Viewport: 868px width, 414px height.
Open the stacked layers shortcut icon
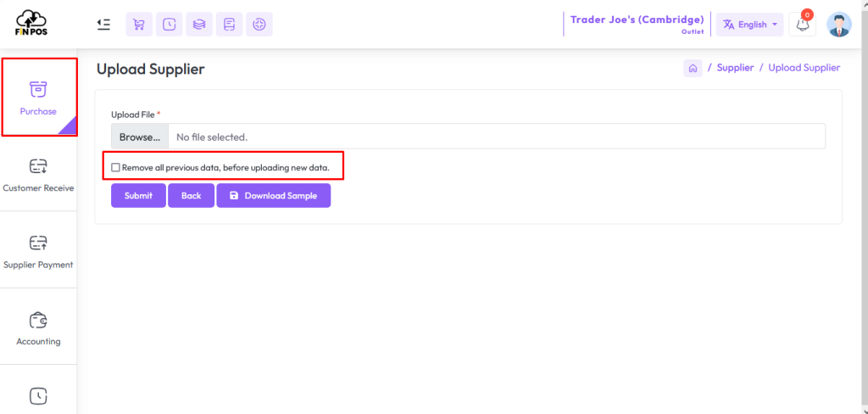(199, 25)
